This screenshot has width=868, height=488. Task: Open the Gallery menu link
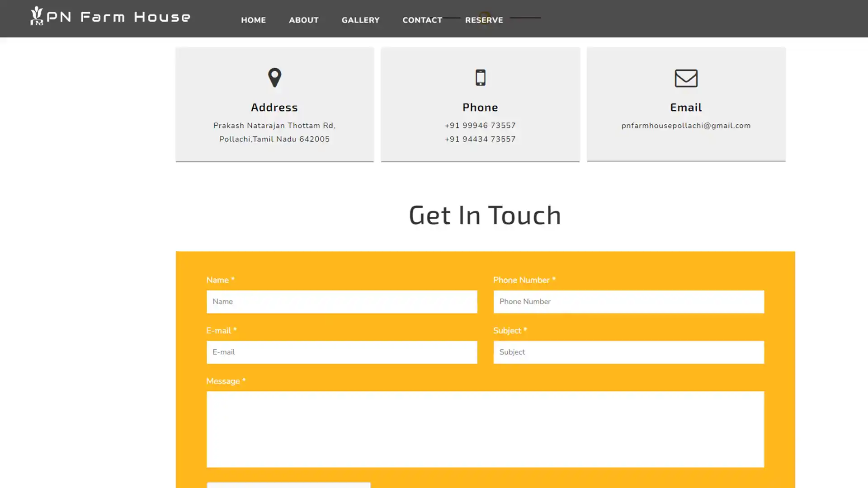coord(360,20)
